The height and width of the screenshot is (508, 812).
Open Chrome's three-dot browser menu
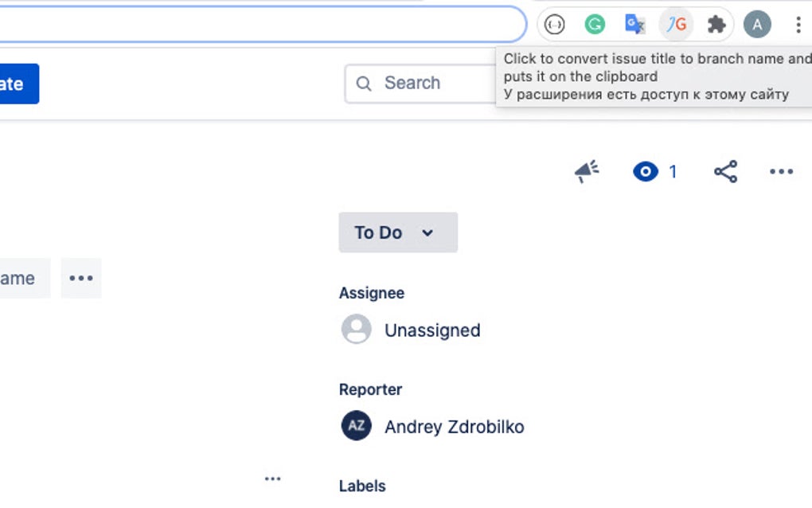point(798,24)
